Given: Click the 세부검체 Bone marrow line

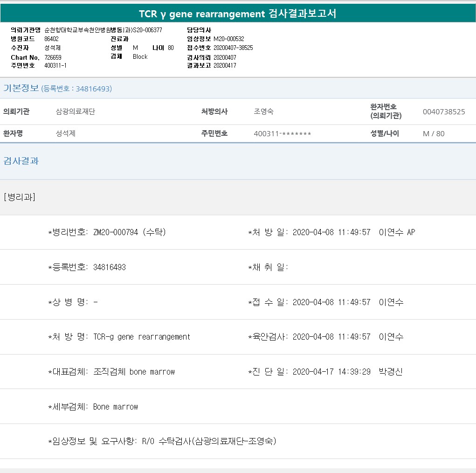Looking at the screenshot, I should [93, 407].
